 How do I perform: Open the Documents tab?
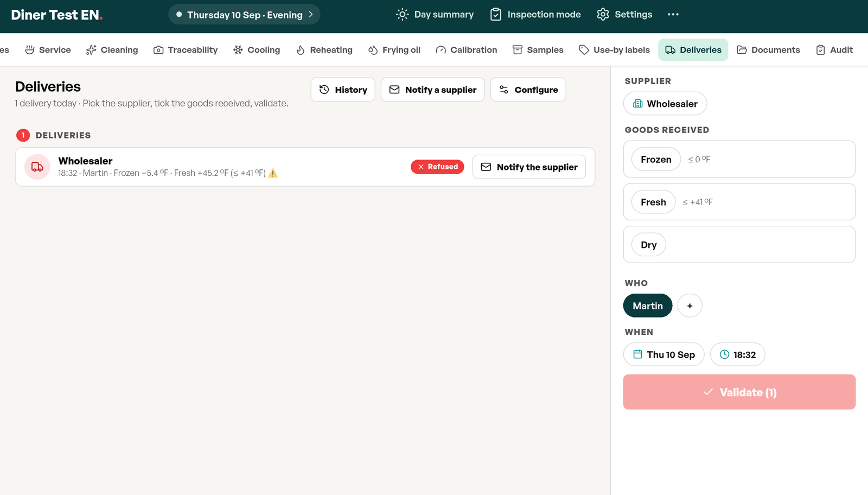768,50
